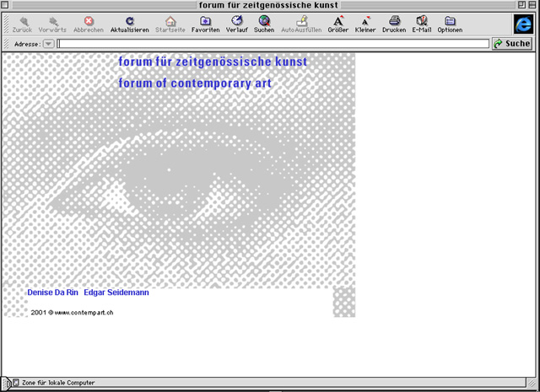Click the Internet Explorer logo

pyautogui.click(x=522, y=24)
